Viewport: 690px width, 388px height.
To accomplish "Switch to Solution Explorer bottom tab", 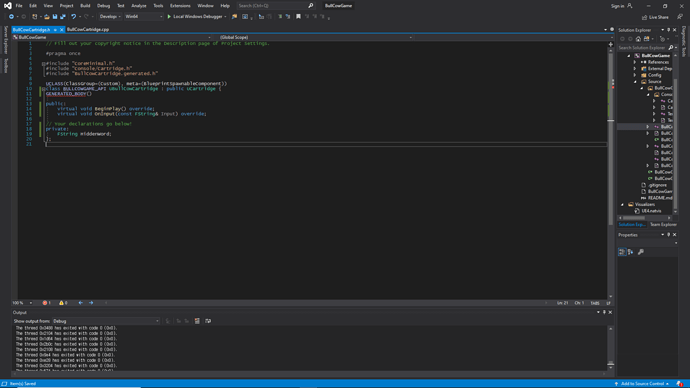I will click(x=632, y=225).
